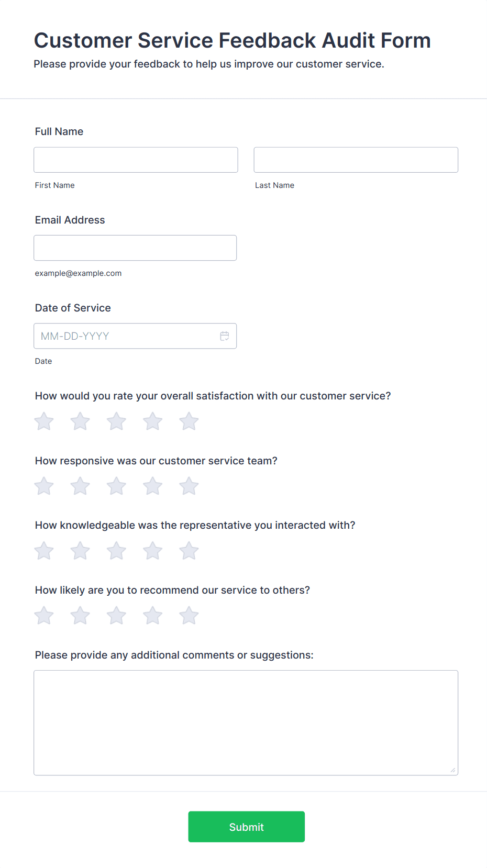The width and height of the screenshot is (487, 868).
Task: Open the Date of Service calendar picker
Action: click(x=225, y=336)
